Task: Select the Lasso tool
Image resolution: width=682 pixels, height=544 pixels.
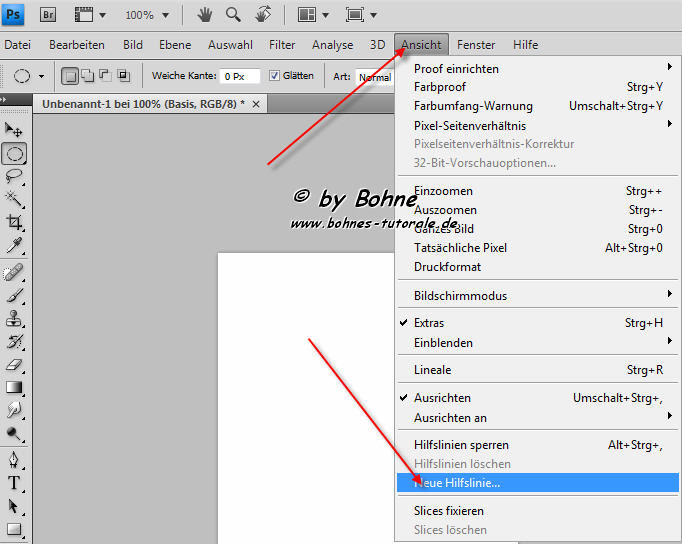Action: point(14,177)
